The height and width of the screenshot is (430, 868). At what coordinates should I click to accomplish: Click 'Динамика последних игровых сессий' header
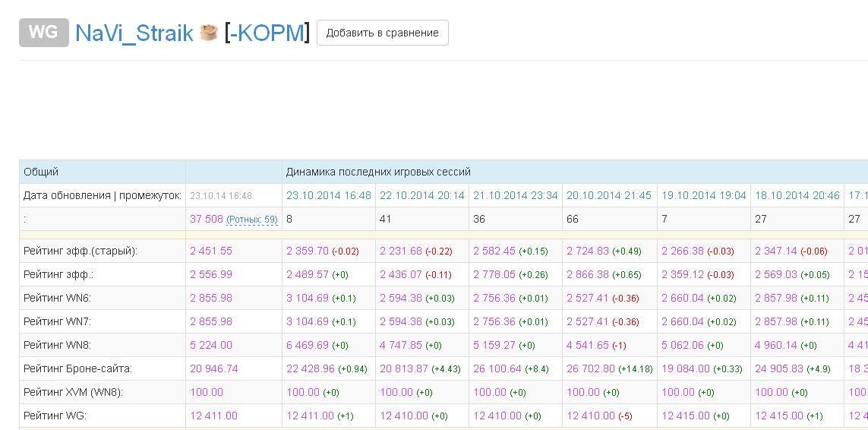pyautogui.click(x=378, y=172)
